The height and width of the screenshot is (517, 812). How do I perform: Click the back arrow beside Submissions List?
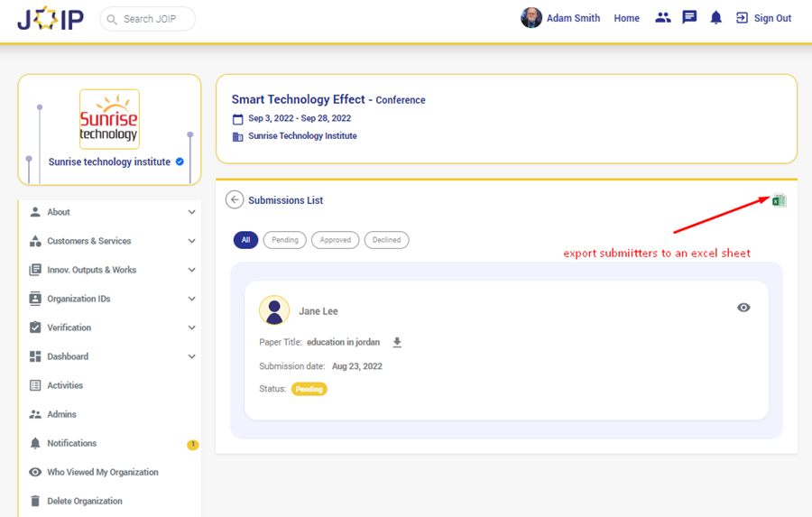(x=235, y=200)
